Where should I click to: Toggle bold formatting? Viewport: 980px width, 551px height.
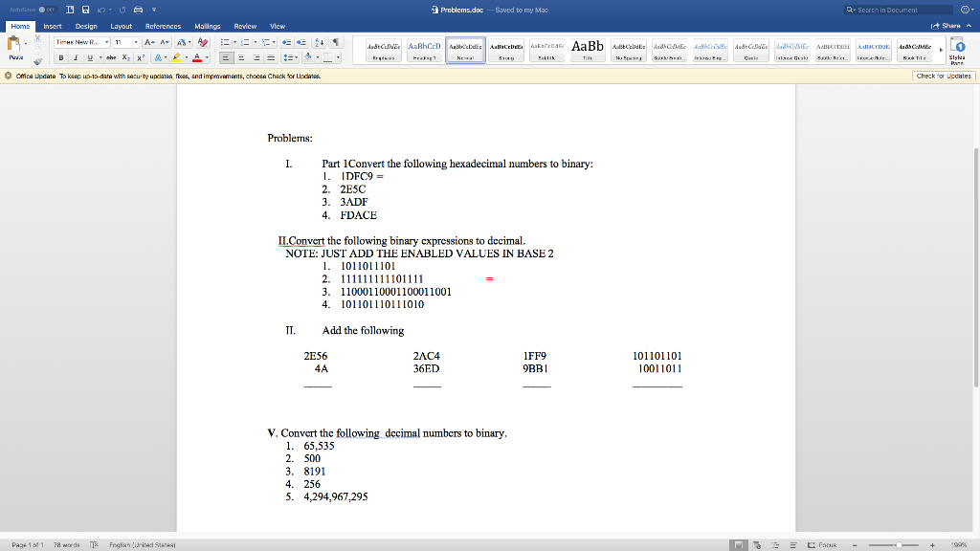[x=61, y=57]
